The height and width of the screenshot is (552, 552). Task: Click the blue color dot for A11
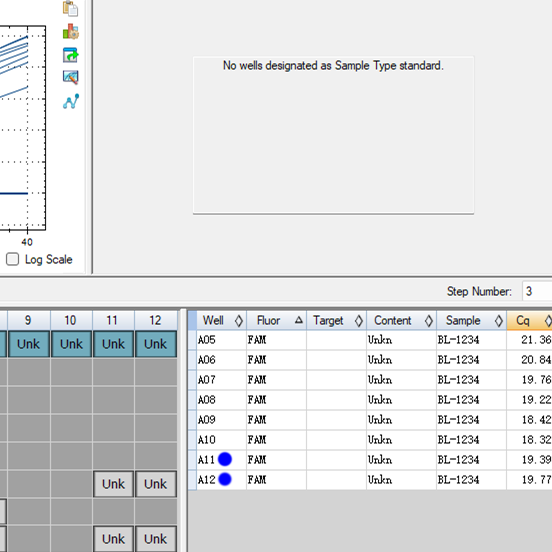click(x=225, y=459)
